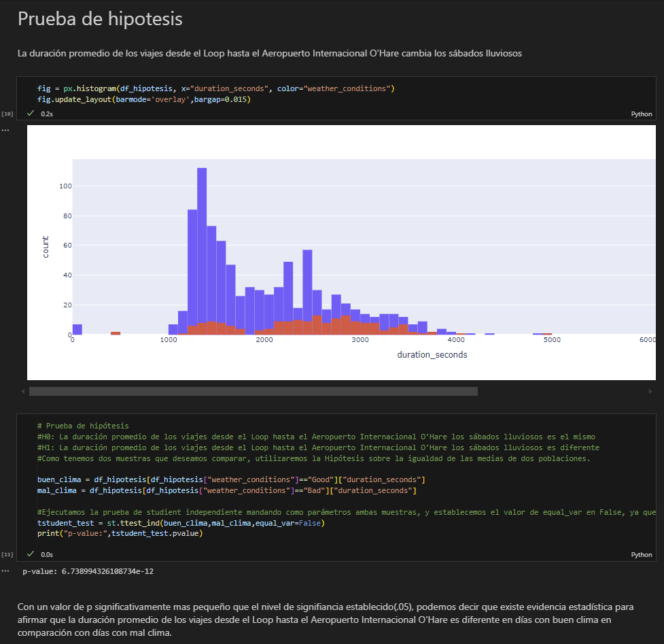Click inside the px.histogram code line

[215, 88]
